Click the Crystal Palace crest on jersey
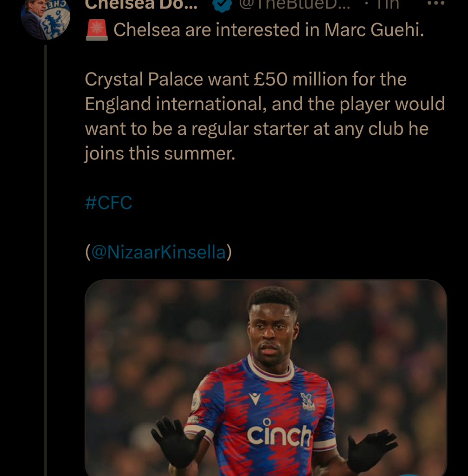 tap(308, 401)
